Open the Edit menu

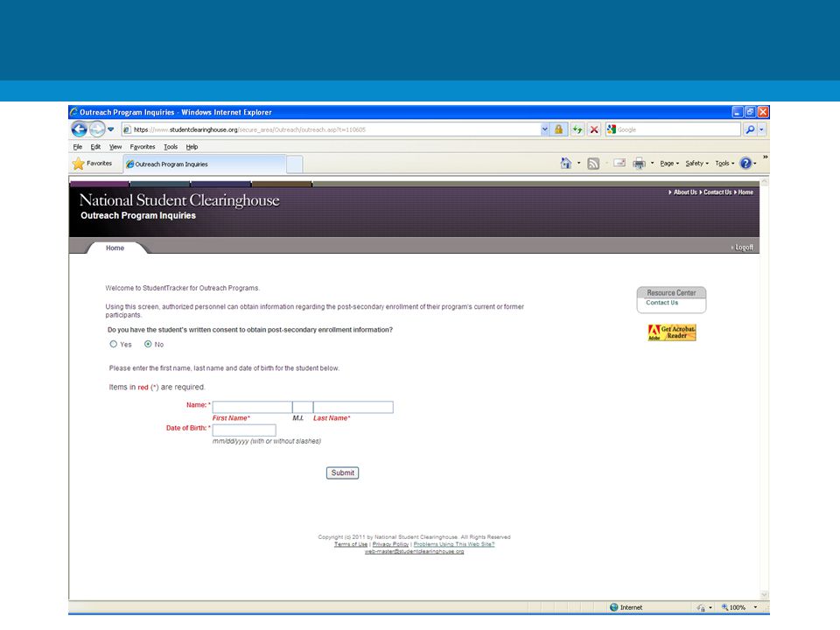[95, 147]
